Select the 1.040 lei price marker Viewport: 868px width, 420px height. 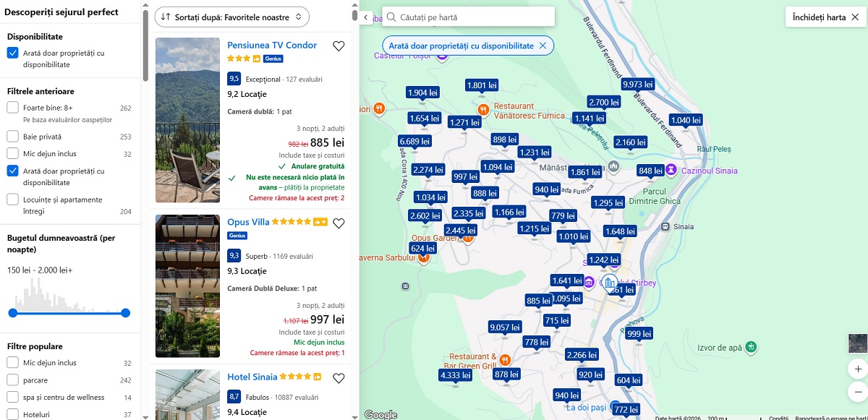coord(686,120)
